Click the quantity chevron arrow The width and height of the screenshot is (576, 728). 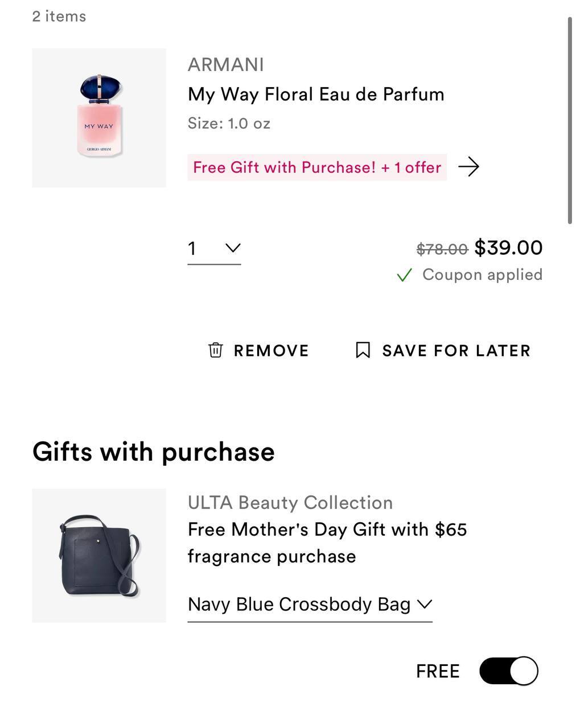point(233,247)
